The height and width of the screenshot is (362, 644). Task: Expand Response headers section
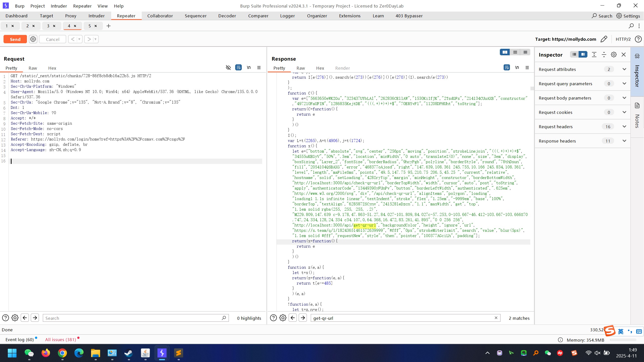coord(624,141)
